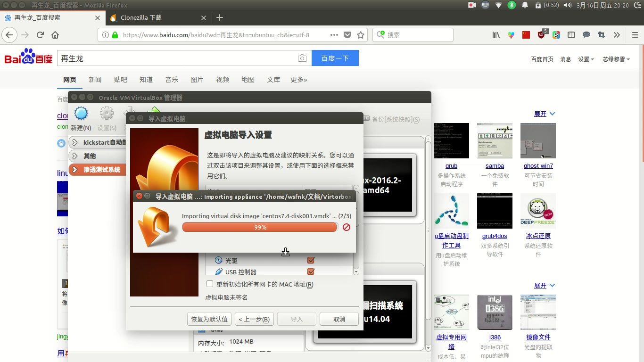Image resolution: width=644 pixels, height=362 pixels.
Task: Expand the 其他 VM group
Action: [x=75, y=156]
